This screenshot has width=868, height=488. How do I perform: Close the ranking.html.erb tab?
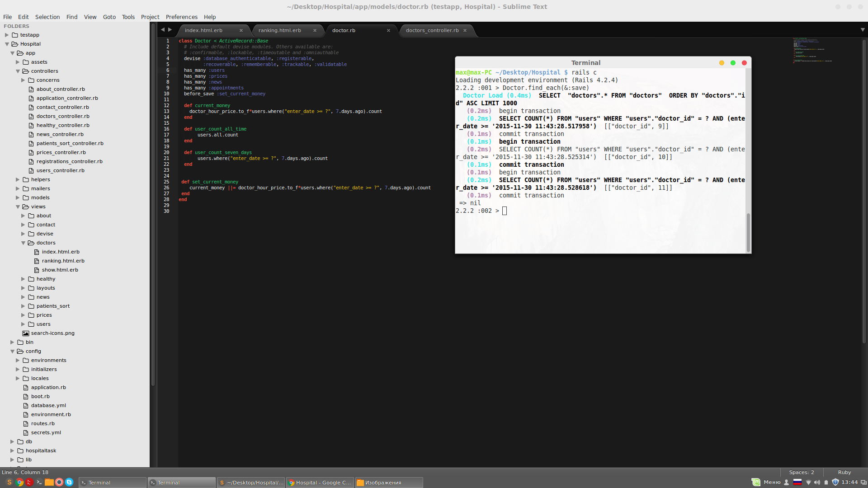pyautogui.click(x=315, y=30)
